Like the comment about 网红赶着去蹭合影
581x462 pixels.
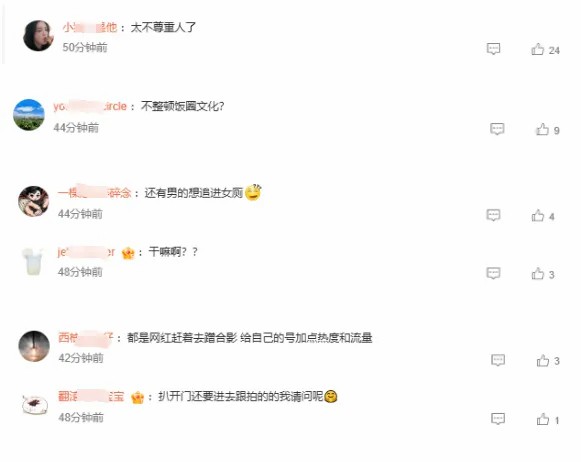543,360
